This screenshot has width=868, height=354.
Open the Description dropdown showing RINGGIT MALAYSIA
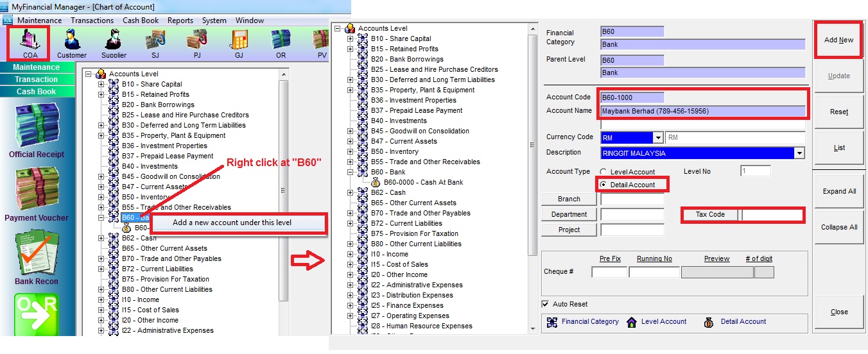coord(799,153)
